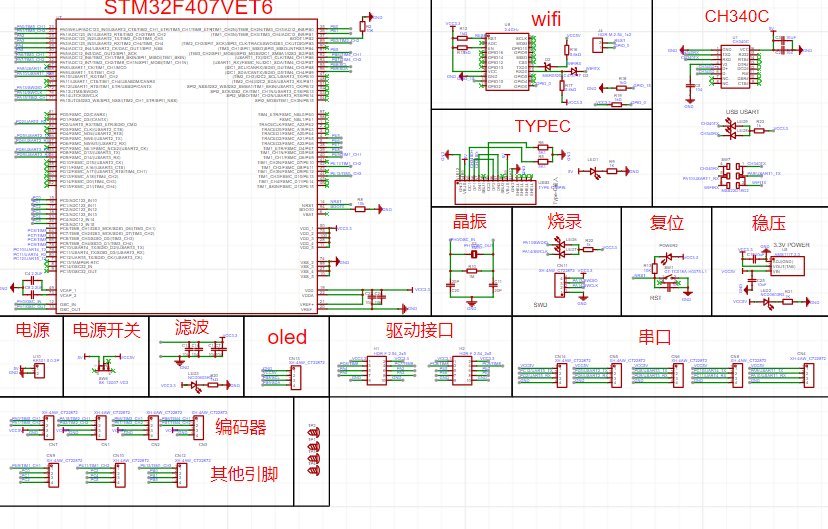
Task: Click the H1 driver header symbol
Action: (x=377, y=370)
